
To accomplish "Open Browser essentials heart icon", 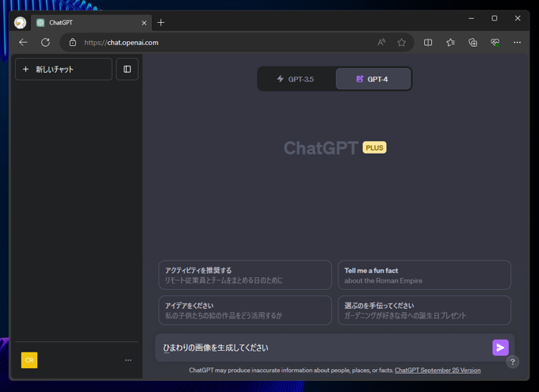I will 495,42.
